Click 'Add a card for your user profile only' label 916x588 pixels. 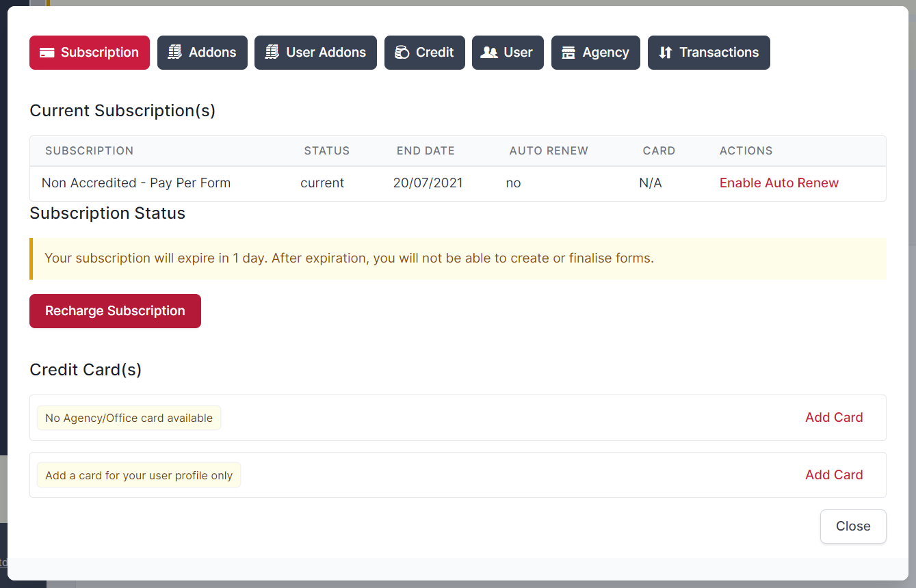[x=139, y=476]
